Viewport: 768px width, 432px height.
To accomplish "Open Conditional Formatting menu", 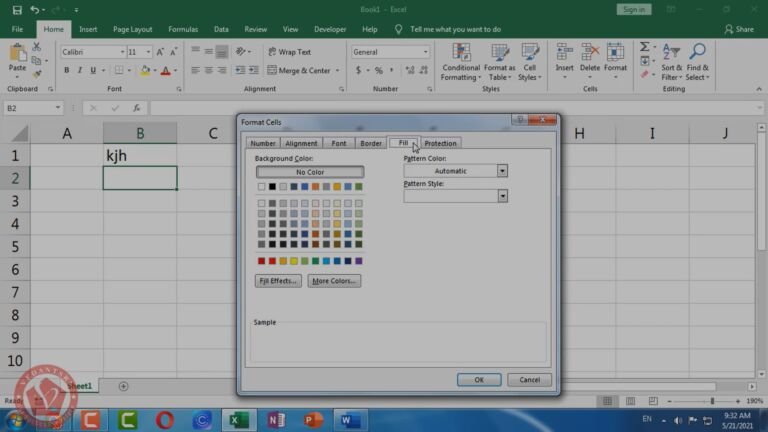I will coord(460,62).
